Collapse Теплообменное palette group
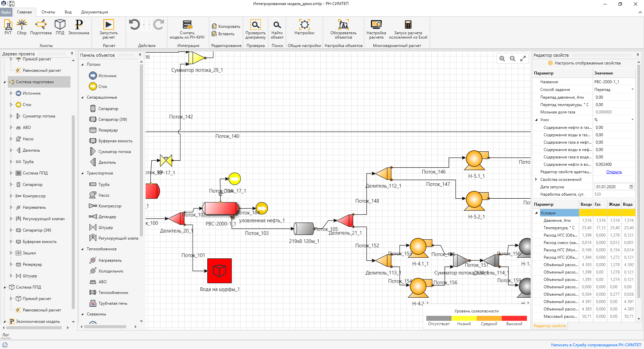The image size is (644, 349). [83, 249]
